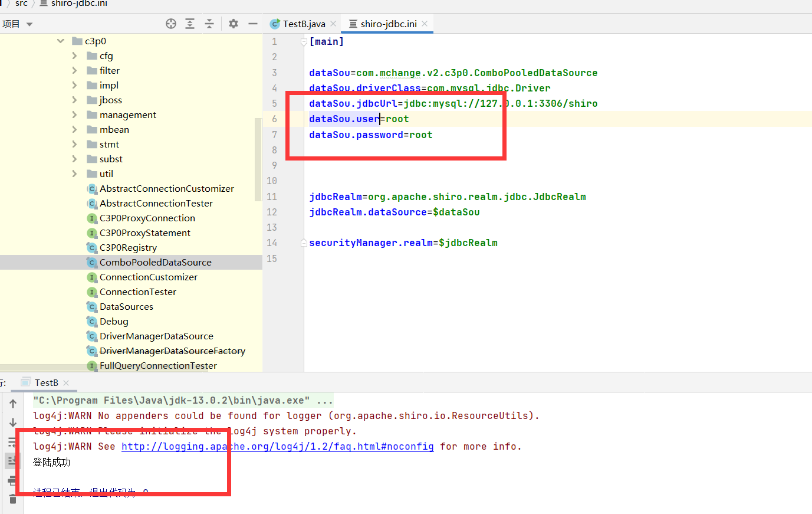Click the jdbcRealm.dataSource=$dataSou line

pos(395,212)
